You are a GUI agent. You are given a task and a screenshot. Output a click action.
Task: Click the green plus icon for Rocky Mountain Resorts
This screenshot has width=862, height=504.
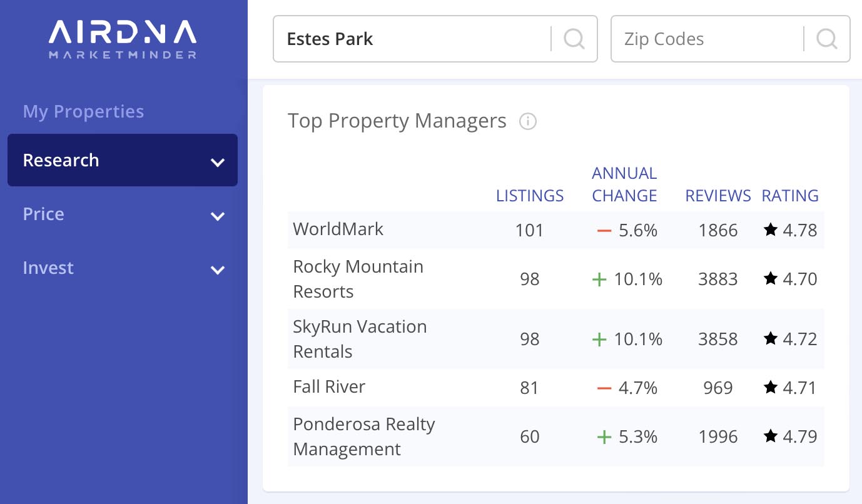point(599,279)
